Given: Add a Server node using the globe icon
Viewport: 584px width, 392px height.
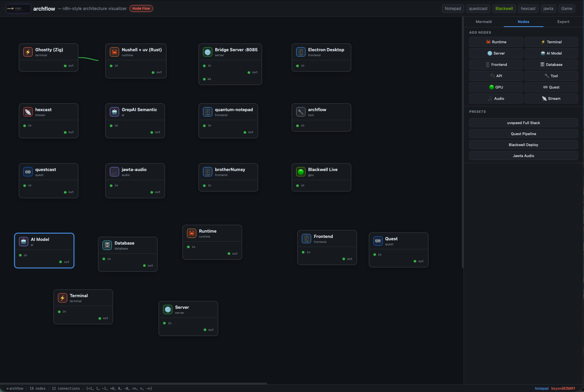Looking at the screenshot, I should 489,53.
